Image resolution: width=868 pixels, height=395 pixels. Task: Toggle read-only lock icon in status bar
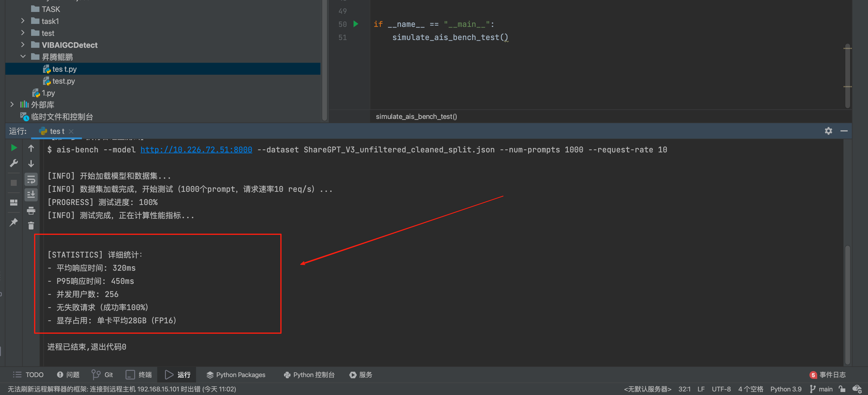pos(842,389)
